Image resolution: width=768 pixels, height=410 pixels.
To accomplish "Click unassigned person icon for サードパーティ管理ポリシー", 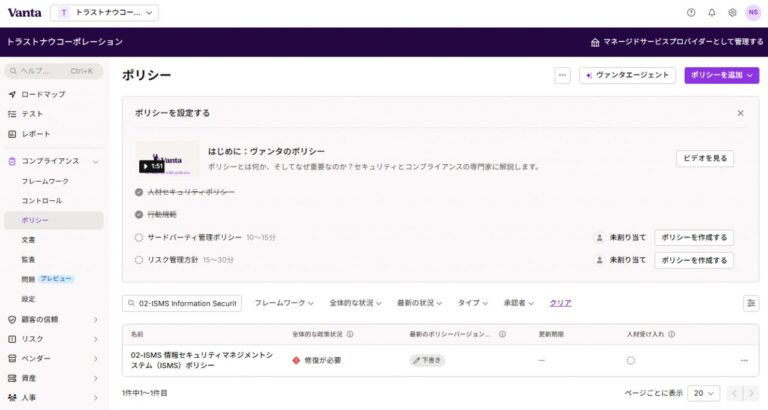I will pyautogui.click(x=600, y=238).
